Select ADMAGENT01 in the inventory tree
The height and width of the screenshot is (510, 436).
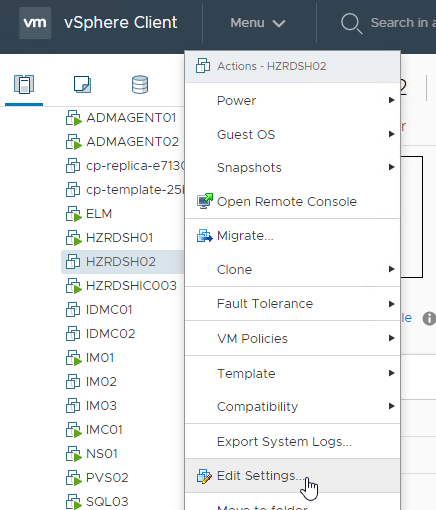coord(131,118)
